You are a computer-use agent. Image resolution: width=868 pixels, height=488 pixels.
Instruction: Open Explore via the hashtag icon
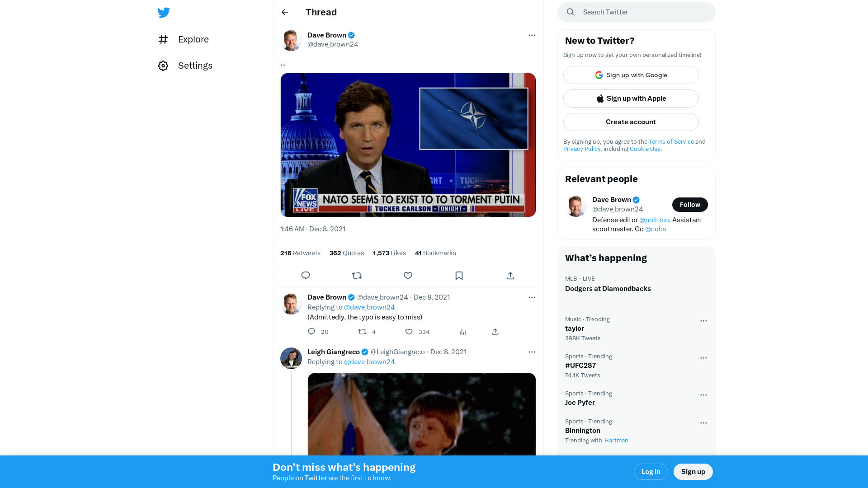[x=163, y=39]
